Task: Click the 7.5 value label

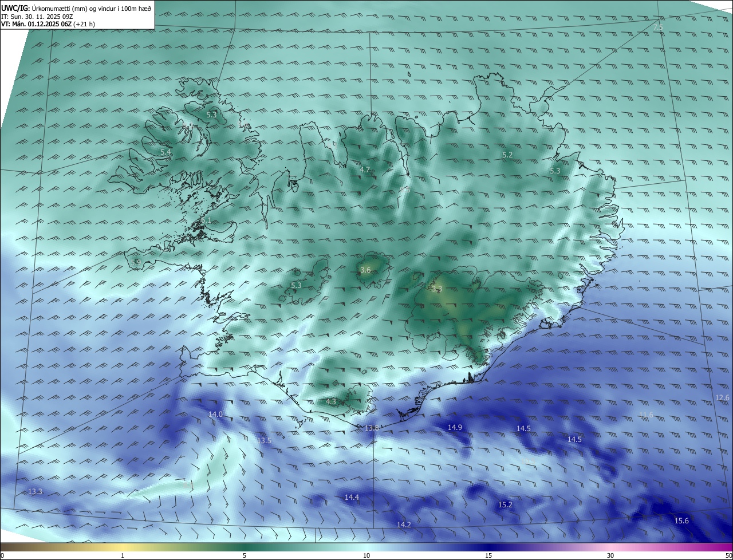Action: 658,27
